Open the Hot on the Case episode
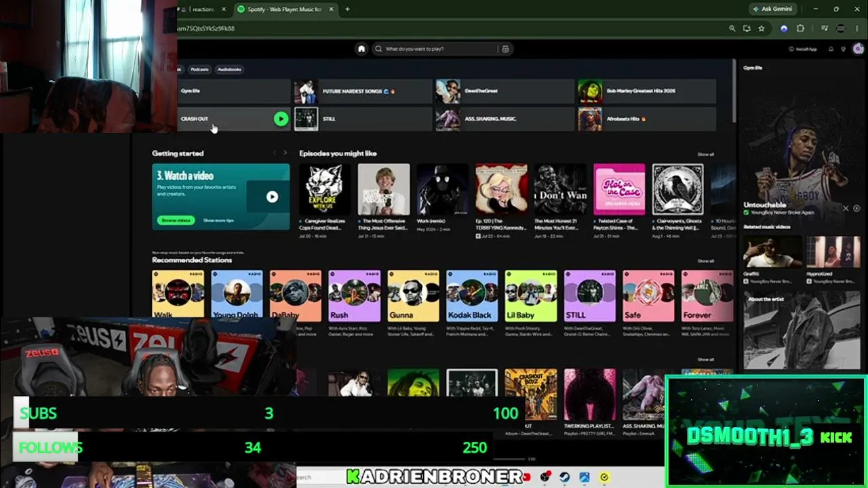Viewport: 868px width, 488px height. [x=619, y=189]
